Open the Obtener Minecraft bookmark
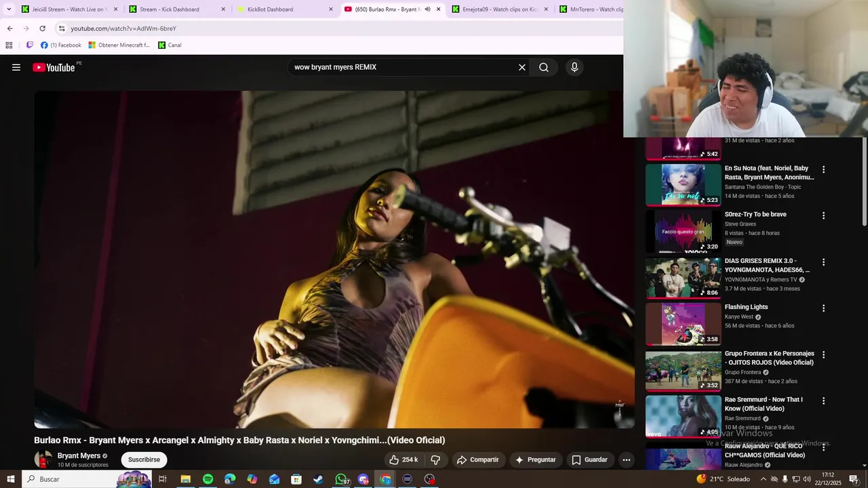The image size is (868, 488). pyautogui.click(x=119, y=45)
